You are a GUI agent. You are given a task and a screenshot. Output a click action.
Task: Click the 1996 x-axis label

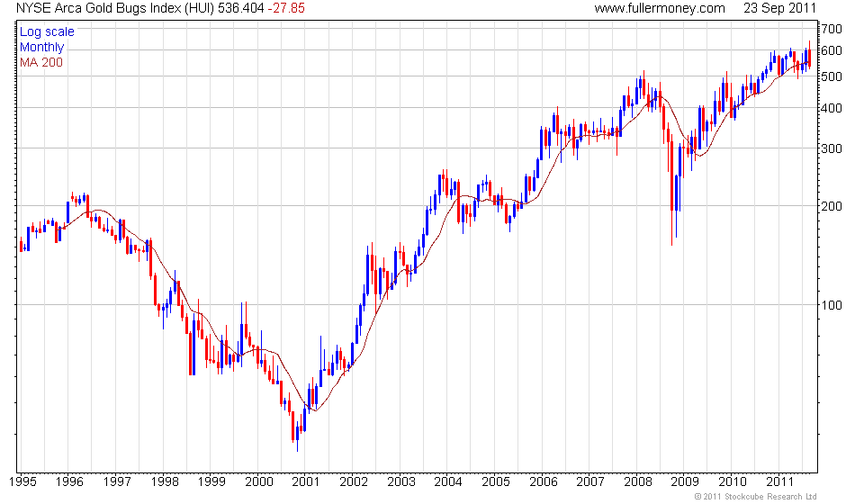69,482
